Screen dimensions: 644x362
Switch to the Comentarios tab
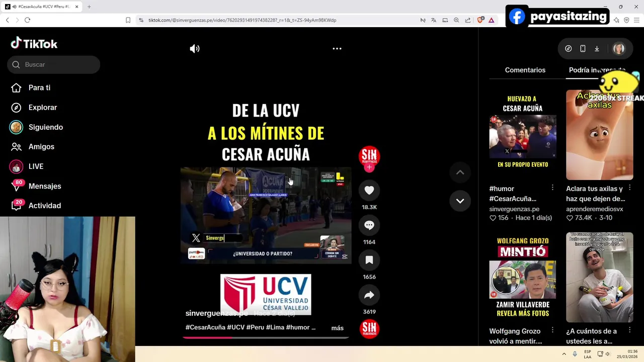(x=525, y=70)
